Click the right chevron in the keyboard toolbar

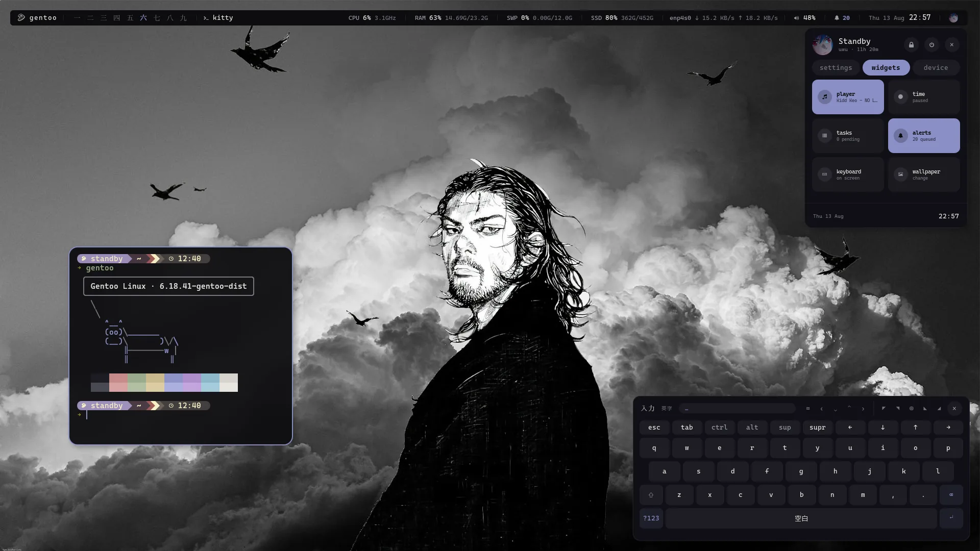click(863, 408)
